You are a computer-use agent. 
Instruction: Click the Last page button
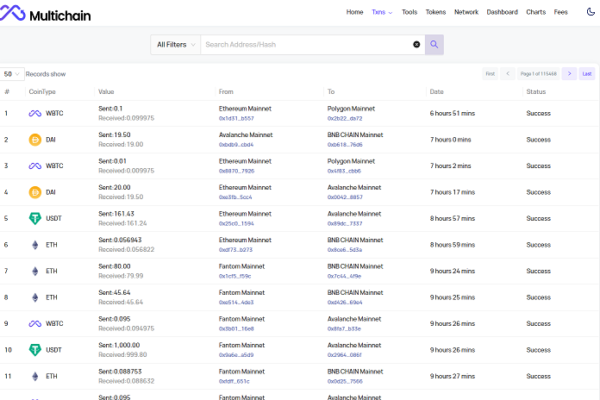[587, 73]
